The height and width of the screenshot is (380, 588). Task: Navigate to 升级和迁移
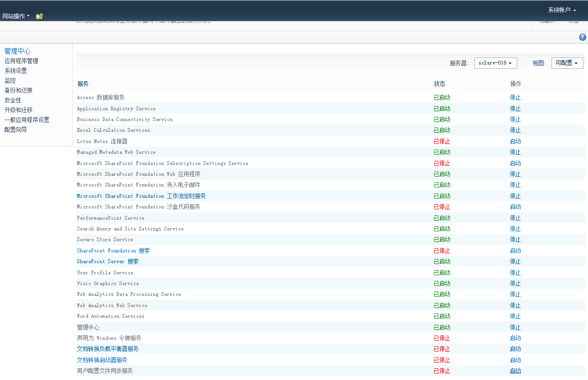[18, 110]
